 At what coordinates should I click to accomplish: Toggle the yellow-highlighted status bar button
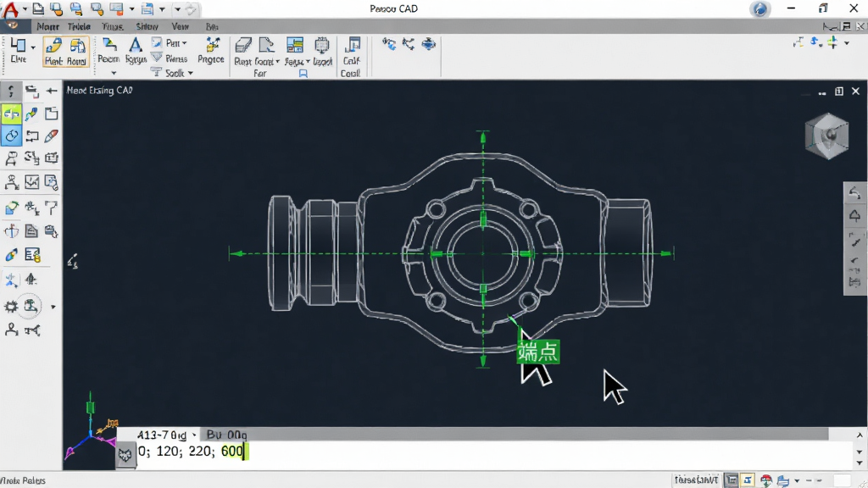748,480
